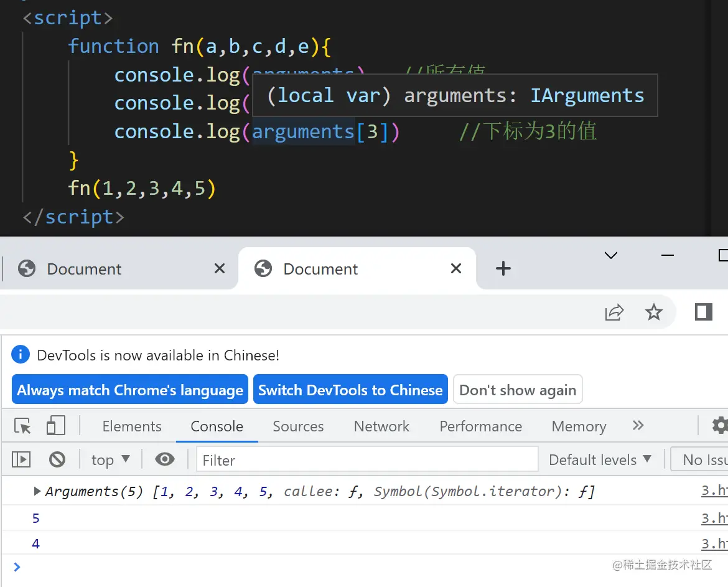Select the second Document browser tab
The height and width of the screenshot is (587, 728).
358,268
